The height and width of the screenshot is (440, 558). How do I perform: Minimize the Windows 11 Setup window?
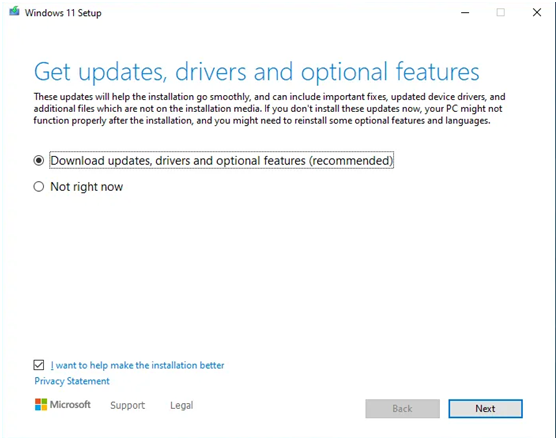tap(465, 13)
